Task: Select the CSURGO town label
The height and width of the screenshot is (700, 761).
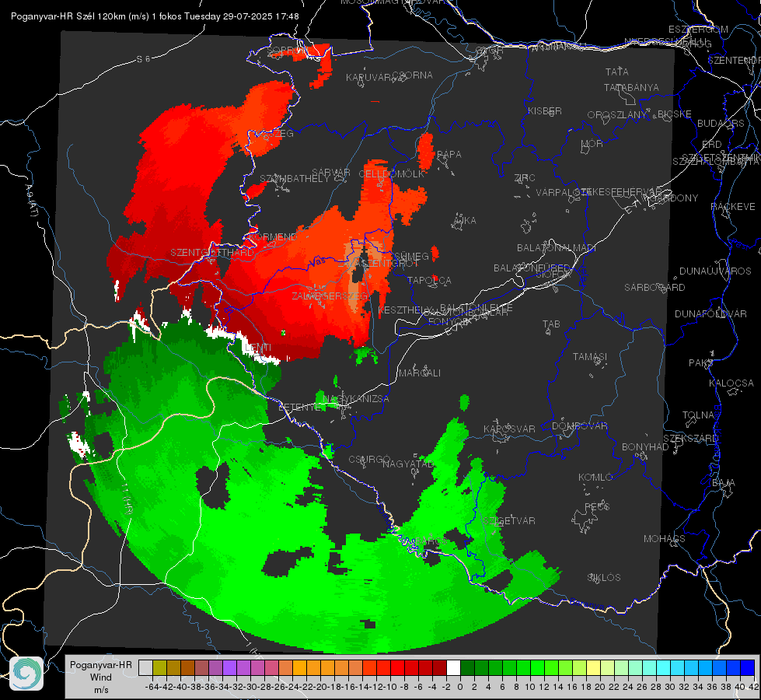Action: (x=369, y=459)
